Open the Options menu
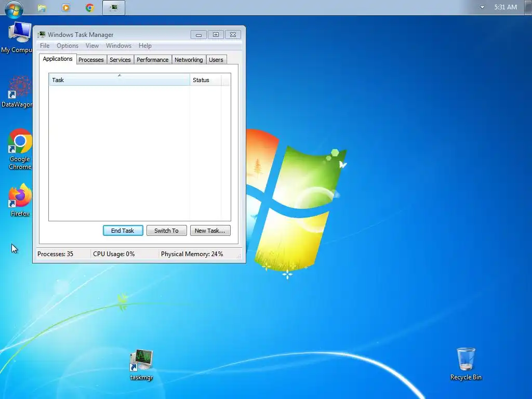Image resolution: width=532 pixels, height=399 pixels. pos(68,46)
